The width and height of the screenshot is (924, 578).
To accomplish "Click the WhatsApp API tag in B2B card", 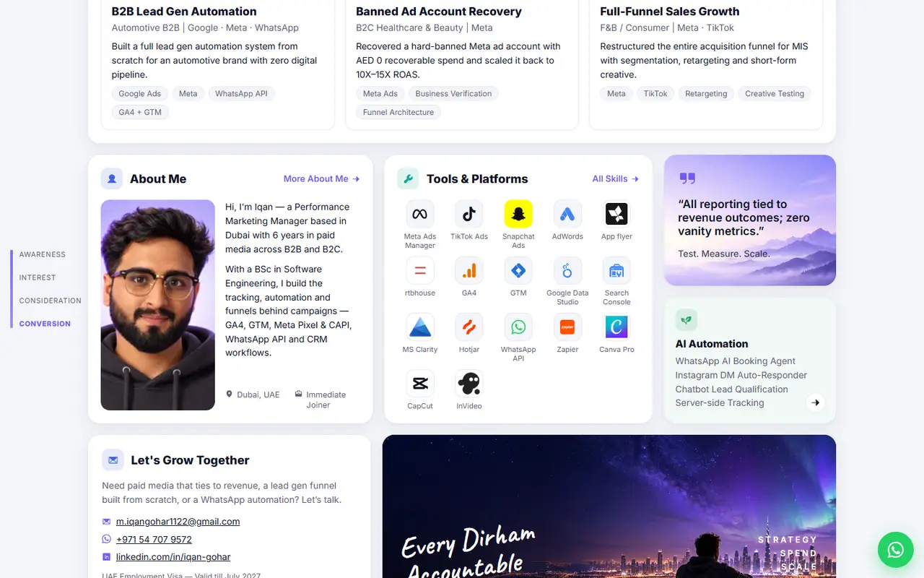I will pyautogui.click(x=241, y=94).
